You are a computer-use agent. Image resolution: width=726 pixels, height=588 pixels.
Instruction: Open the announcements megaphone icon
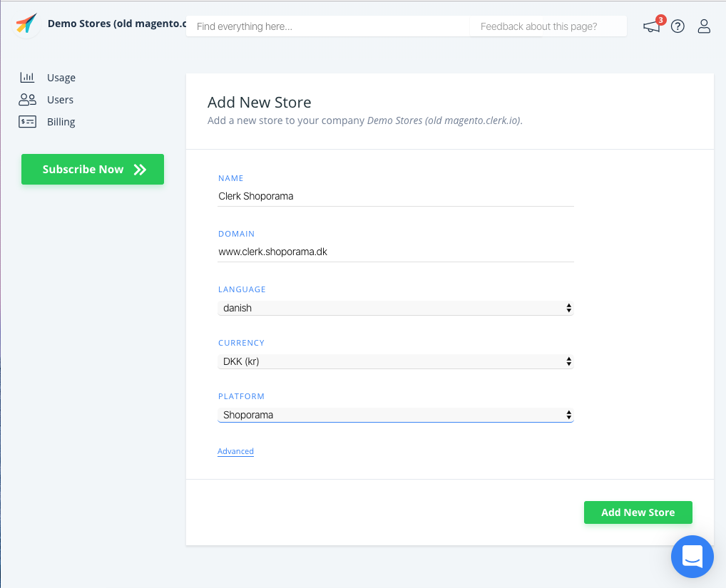pos(651,27)
